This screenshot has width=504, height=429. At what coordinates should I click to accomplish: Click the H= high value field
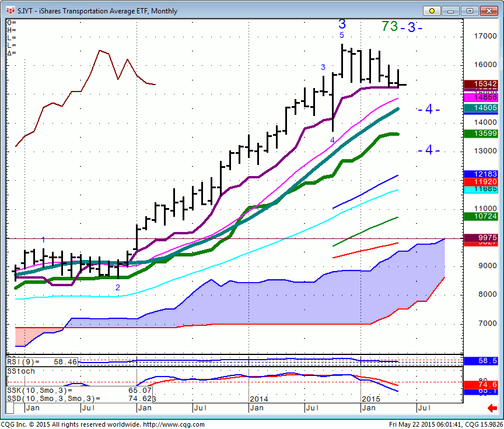(x=12, y=30)
